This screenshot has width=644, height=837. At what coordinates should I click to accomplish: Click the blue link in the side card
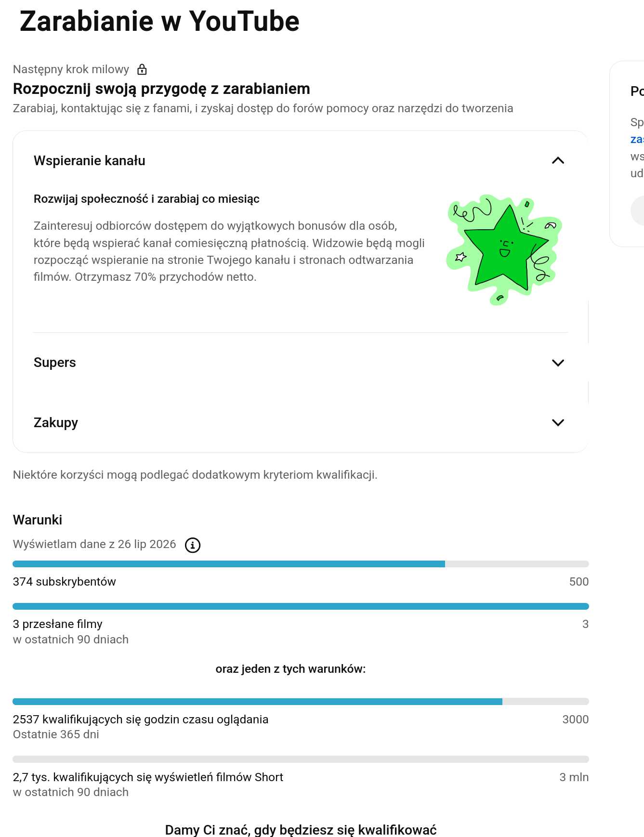point(637,139)
